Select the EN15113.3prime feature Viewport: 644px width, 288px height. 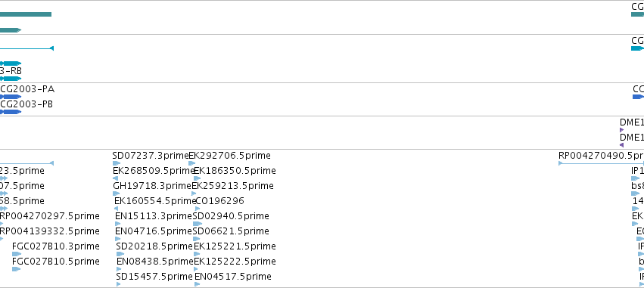[117, 224]
